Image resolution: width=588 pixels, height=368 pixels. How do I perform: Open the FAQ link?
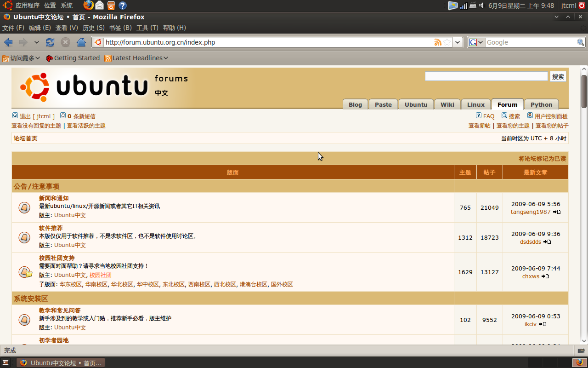tap(489, 116)
